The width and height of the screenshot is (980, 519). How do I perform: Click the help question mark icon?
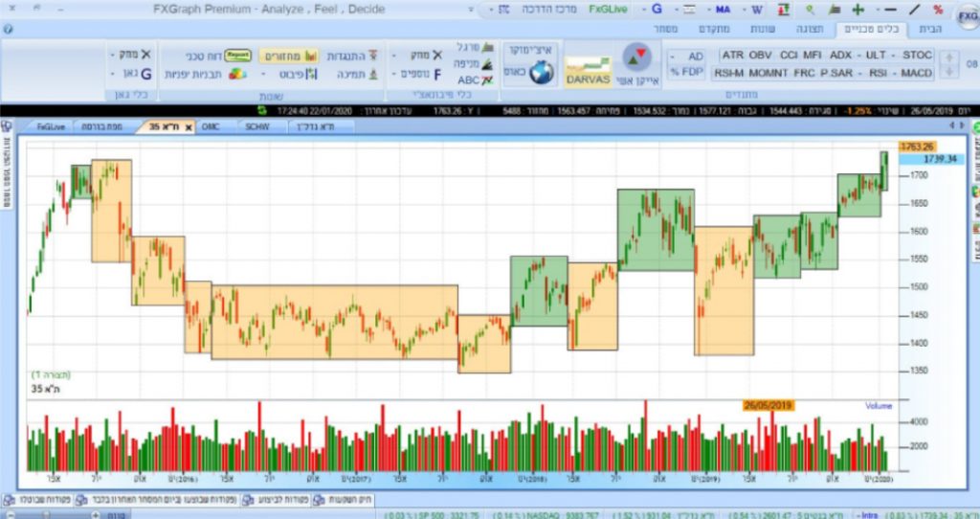(x=8, y=30)
